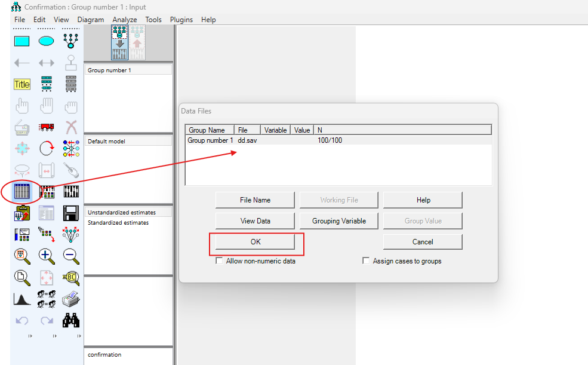The width and height of the screenshot is (588, 365).
Task: Select the Draw unobserved variables ellipse tool
Action: [x=47, y=41]
